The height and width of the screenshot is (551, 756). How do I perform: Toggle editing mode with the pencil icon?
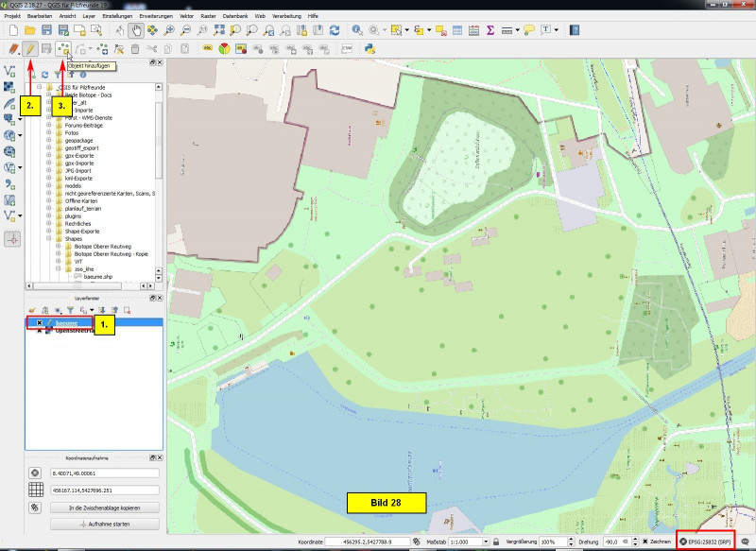(x=29, y=48)
